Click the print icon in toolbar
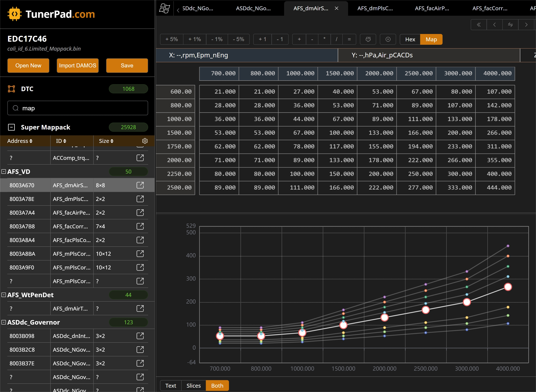Screen dimensions: 536x392 pyautogui.click(x=368, y=39)
